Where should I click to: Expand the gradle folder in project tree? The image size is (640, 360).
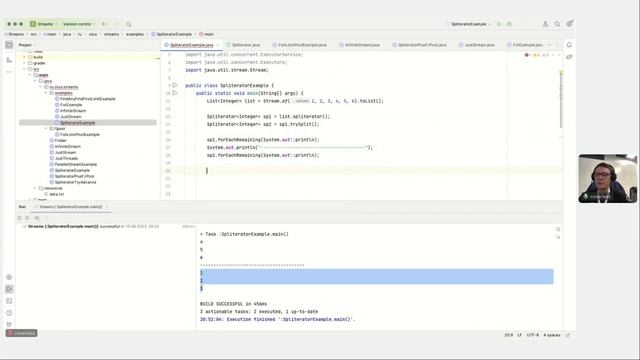(x=24, y=63)
